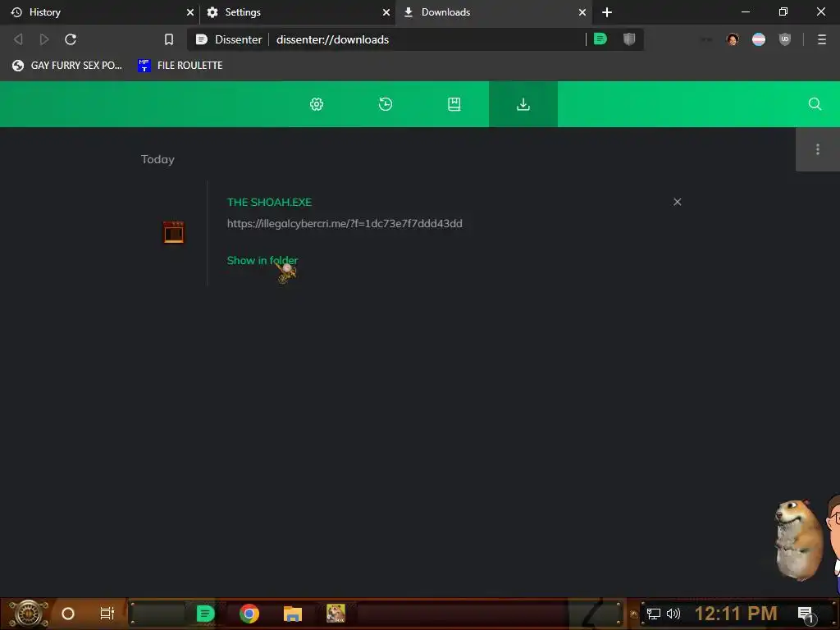The width and height of the screenshot is (840, 630).
Task: Show the downloaded file in folder
Action: pyautogui.click(x=262, y=260)
